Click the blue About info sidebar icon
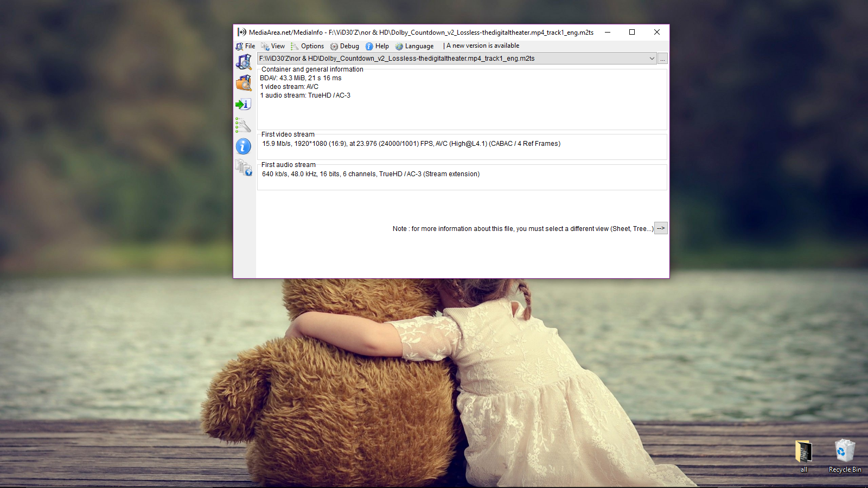 coord(244,146)
